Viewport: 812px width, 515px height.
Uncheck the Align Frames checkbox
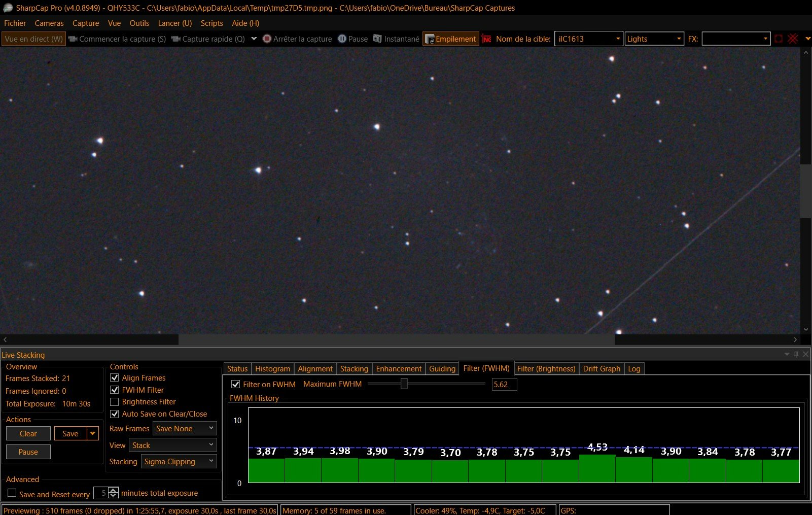click(x=115, y=378)
